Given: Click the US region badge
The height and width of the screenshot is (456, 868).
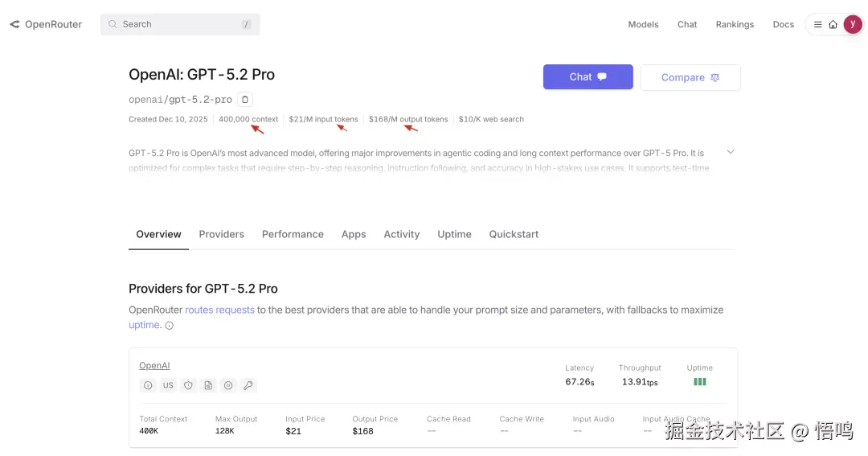Looking at the screenshot, I should pyautogui.click(x=168, y=385).
